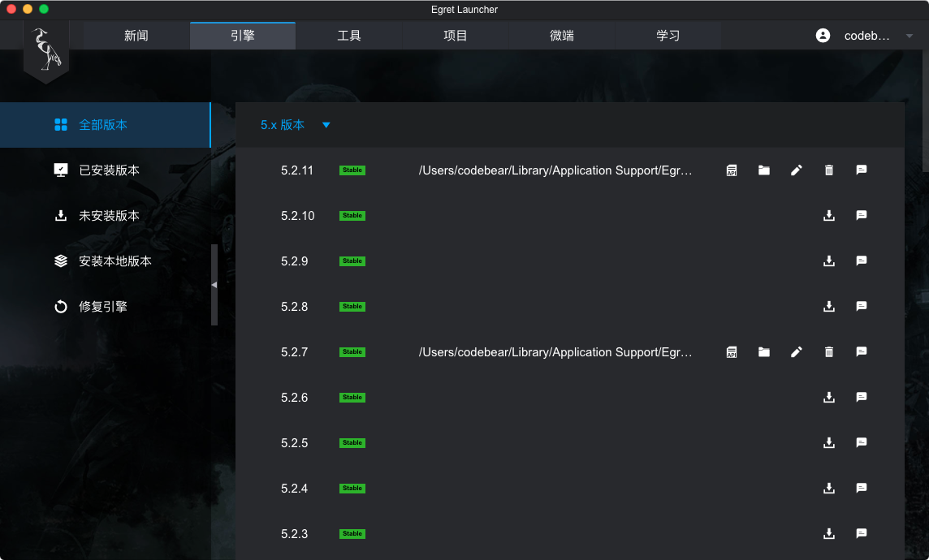Click version number 5.2.9
This screenshot has width=929, height=560.
pyautogui.click(x=295, y=261)
